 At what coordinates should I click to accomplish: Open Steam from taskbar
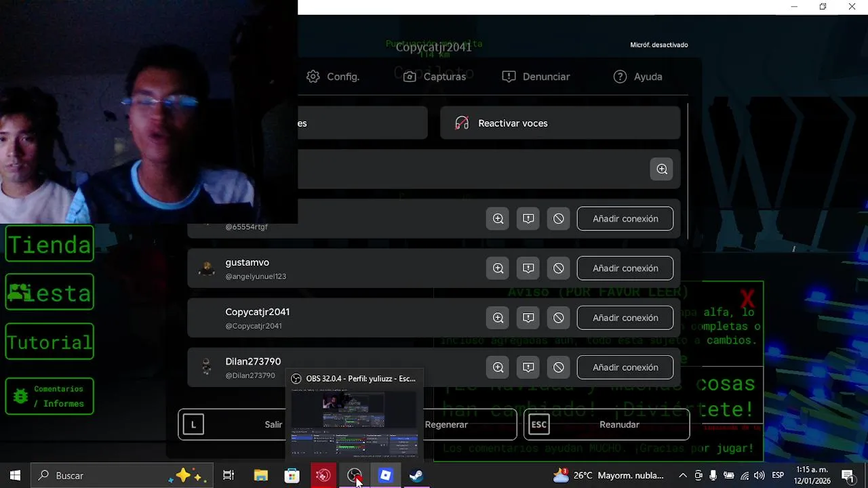point(416,476)
